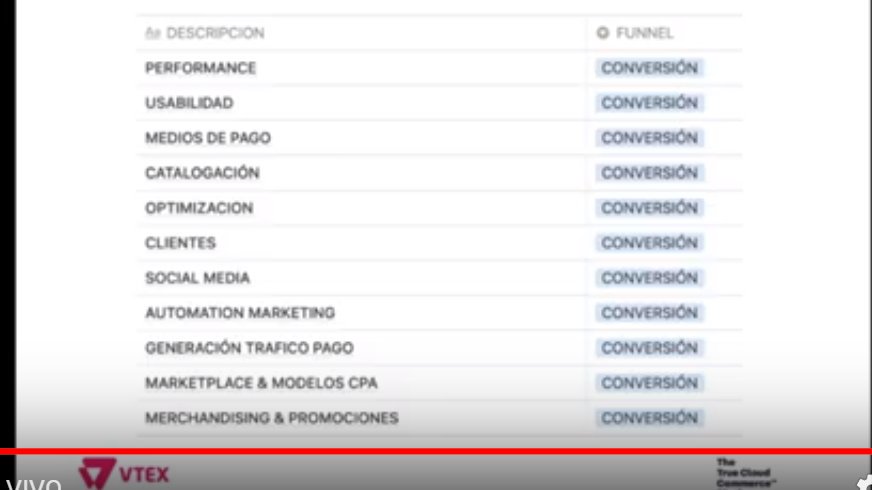Seek the video using the red progress bar
Image resolution: width=872 pixels, height=490 pixels.
pyautogui.click(x=436, y=451)
